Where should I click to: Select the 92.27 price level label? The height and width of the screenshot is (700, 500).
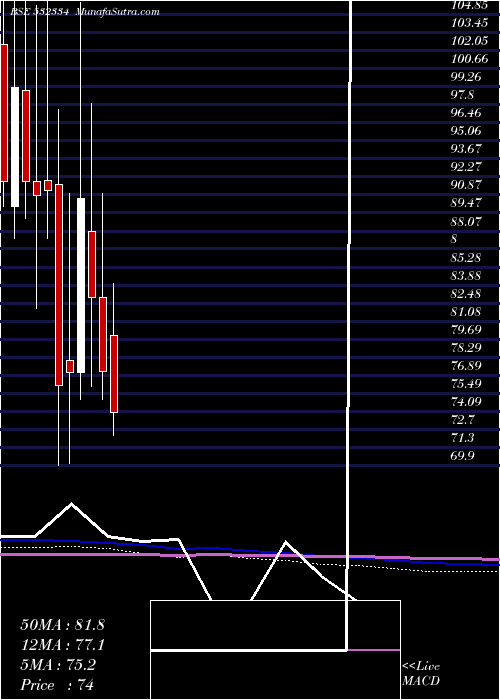[467, 167]
